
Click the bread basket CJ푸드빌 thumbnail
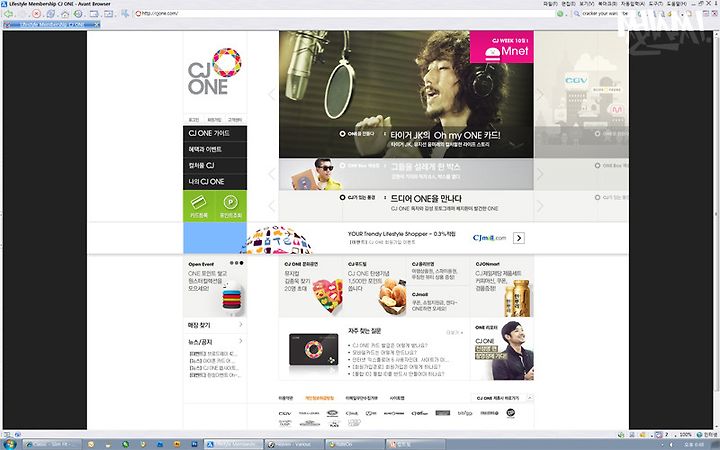coord(393,296)
